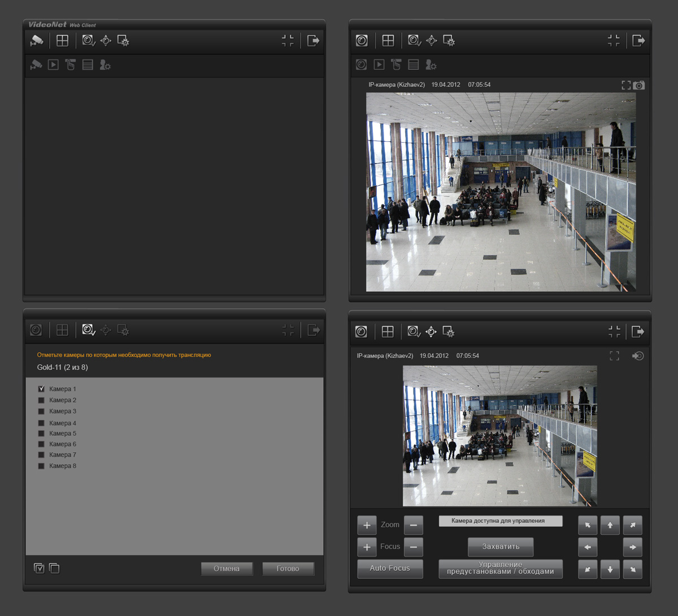The height and width of the screenshot is (616, 678).
Task: Uncheck the Камера 1 checkbox
Action: coord(41,389)
